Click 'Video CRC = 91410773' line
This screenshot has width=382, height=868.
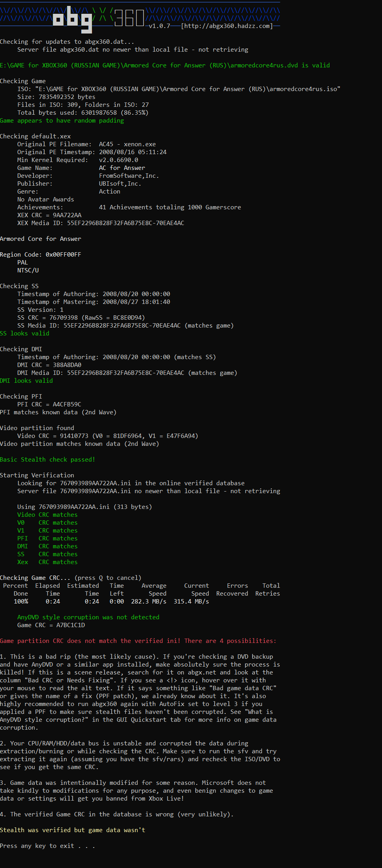pyautogui.click(x=108, y=436)
